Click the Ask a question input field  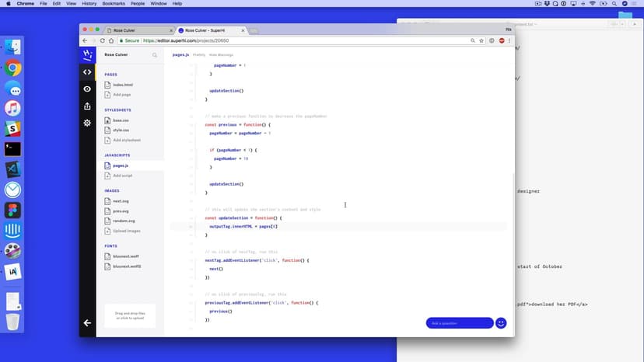459,322
